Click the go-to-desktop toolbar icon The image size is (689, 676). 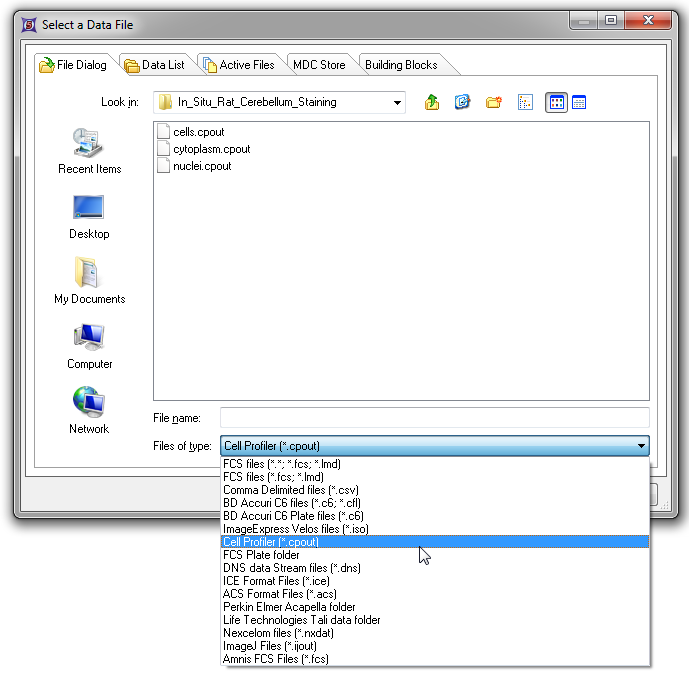[x=462, y=102]
